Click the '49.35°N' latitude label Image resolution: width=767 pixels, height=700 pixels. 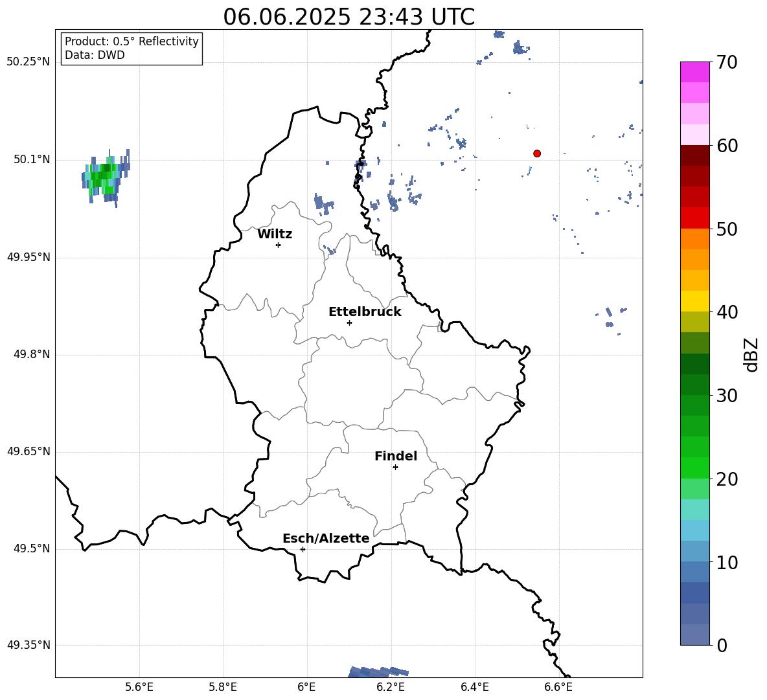29,645
